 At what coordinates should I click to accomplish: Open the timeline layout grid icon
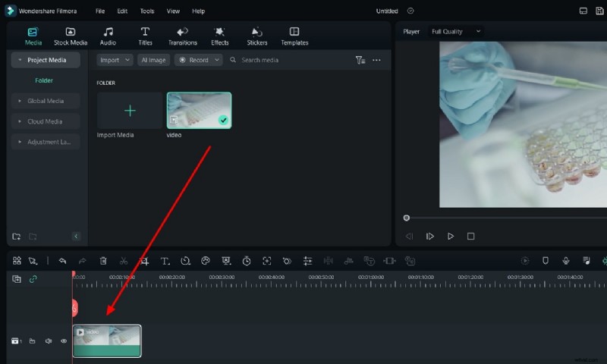[x=17, y=261]
